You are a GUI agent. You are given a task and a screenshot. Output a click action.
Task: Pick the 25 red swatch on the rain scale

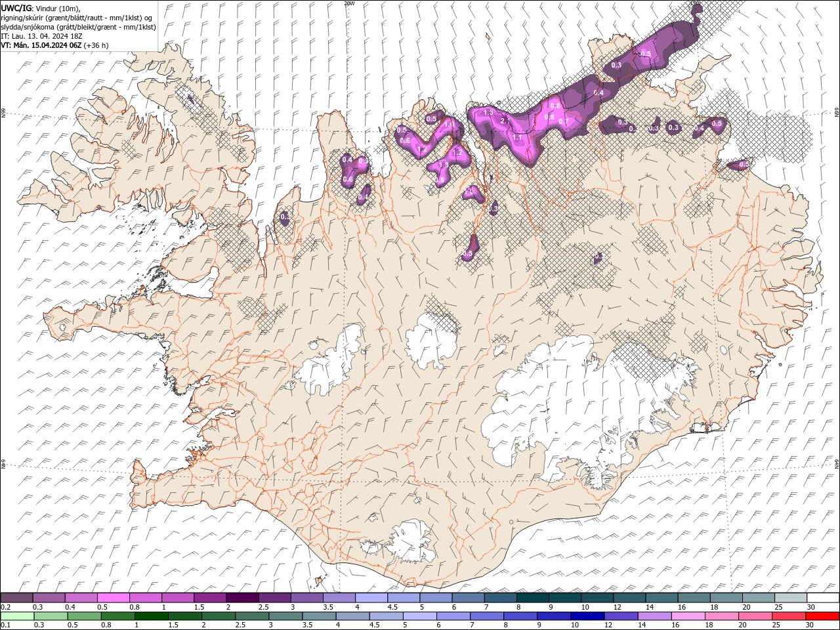789,616
